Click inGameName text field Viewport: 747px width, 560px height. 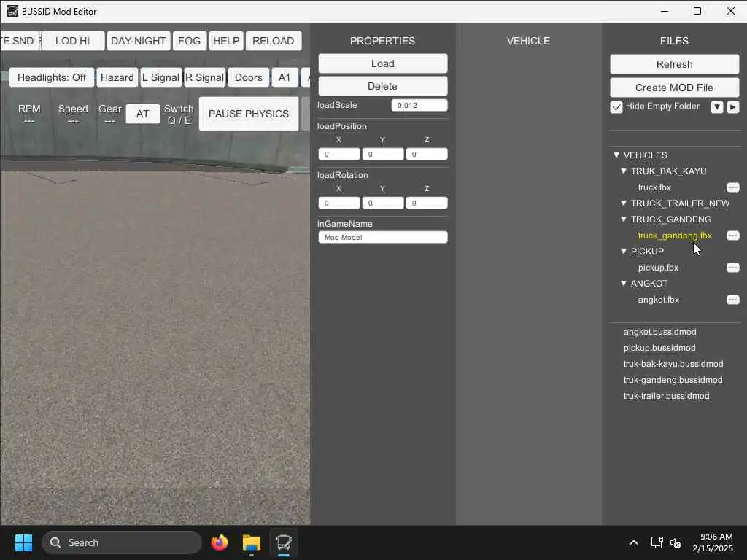[x=382, y=237]
